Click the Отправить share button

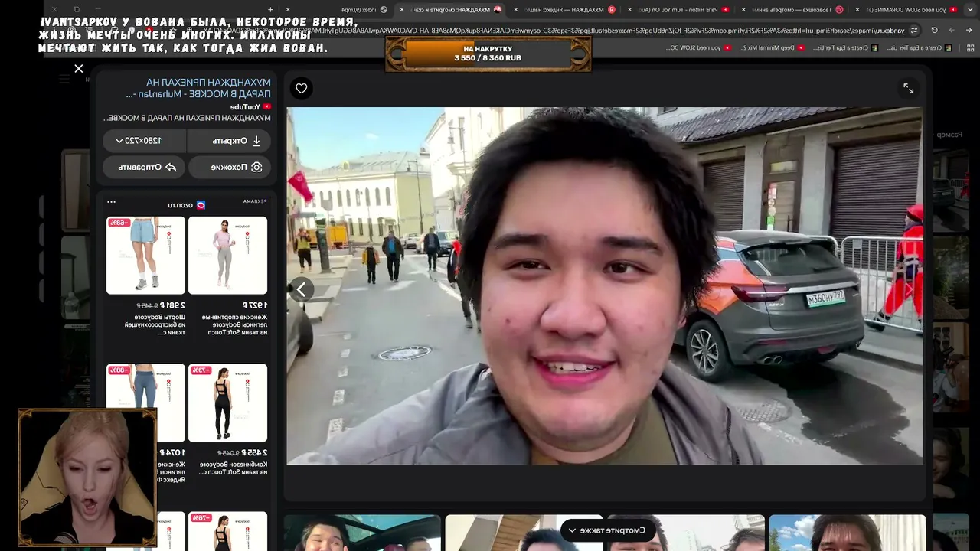(144, 167)
